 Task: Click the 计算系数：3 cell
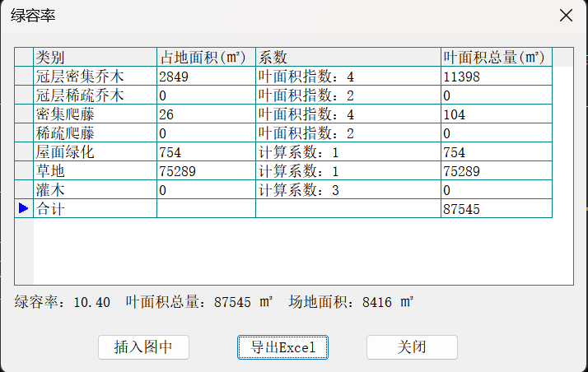[x=348, y=190]
